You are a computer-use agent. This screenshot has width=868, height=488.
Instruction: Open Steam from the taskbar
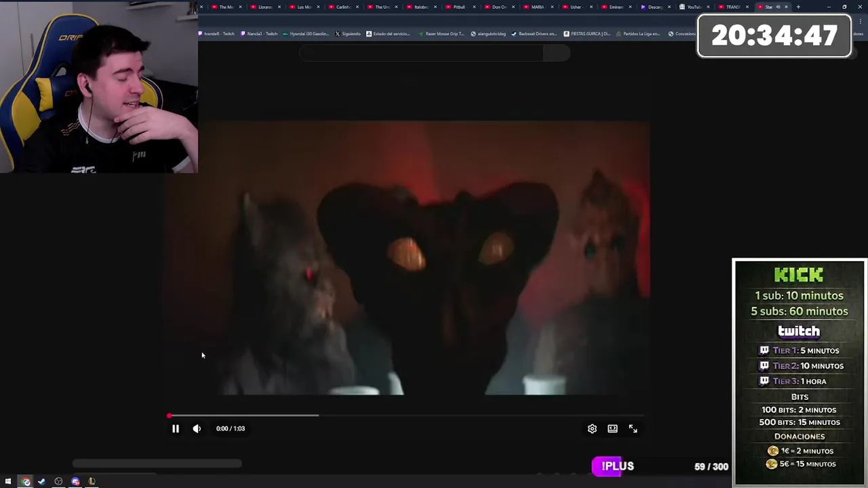(42, 481)
